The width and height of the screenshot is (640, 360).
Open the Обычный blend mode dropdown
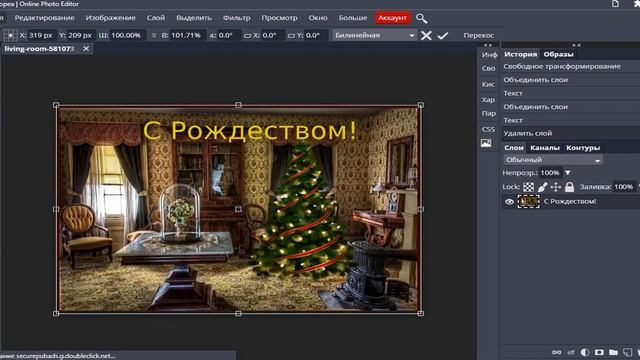coord(553,160)
